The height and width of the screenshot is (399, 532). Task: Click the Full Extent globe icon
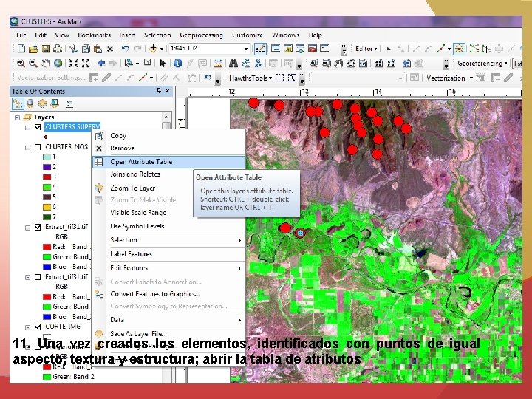[x=59, y=64]
